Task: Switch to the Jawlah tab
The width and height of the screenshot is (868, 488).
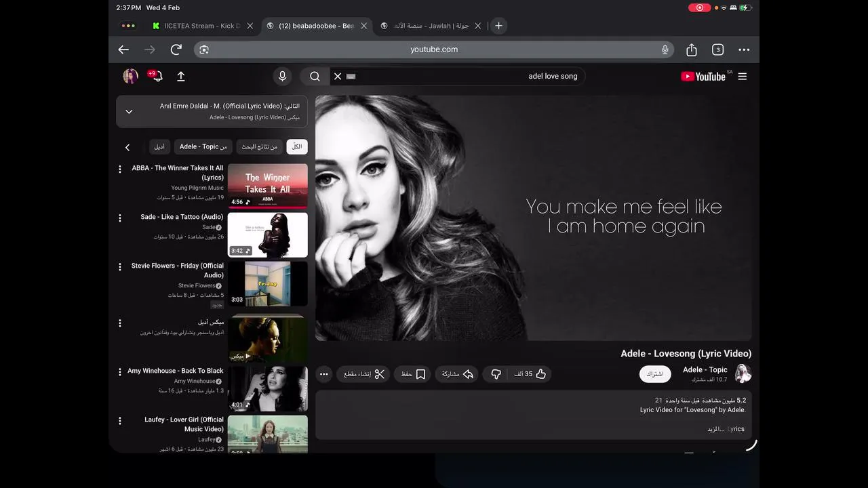Action: (x=431, y=26)
